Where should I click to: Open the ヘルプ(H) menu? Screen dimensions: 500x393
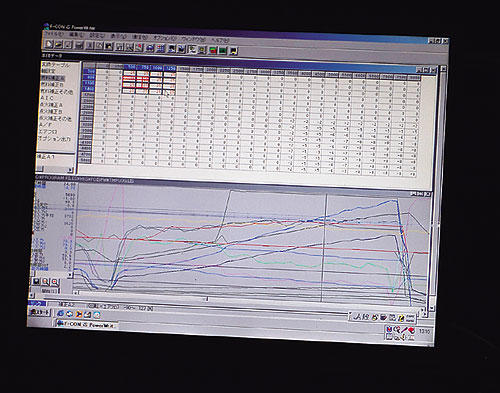[x=220, y=39]
